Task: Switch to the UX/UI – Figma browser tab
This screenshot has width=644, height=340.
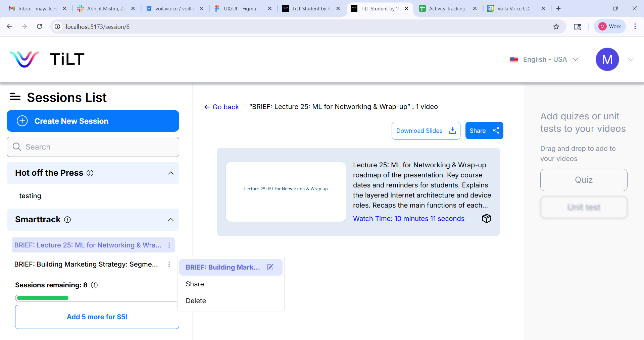Action: (240, 9)
